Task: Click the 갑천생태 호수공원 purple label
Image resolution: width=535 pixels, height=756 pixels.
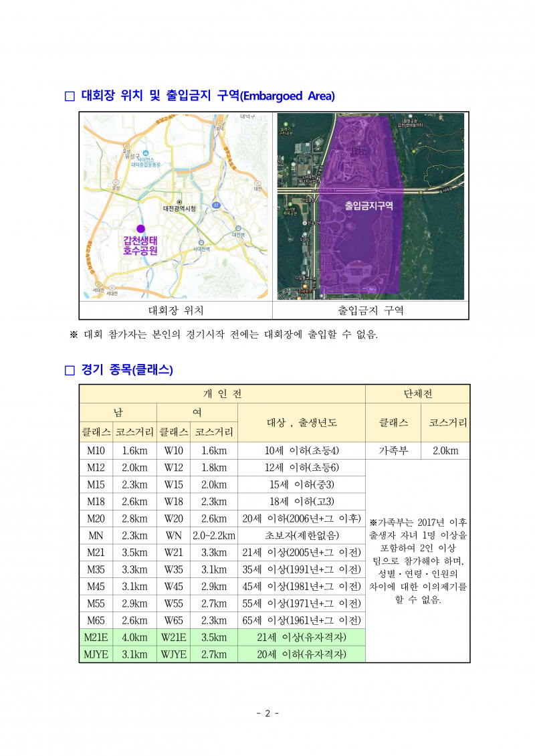Action: (x=140, y=246)
